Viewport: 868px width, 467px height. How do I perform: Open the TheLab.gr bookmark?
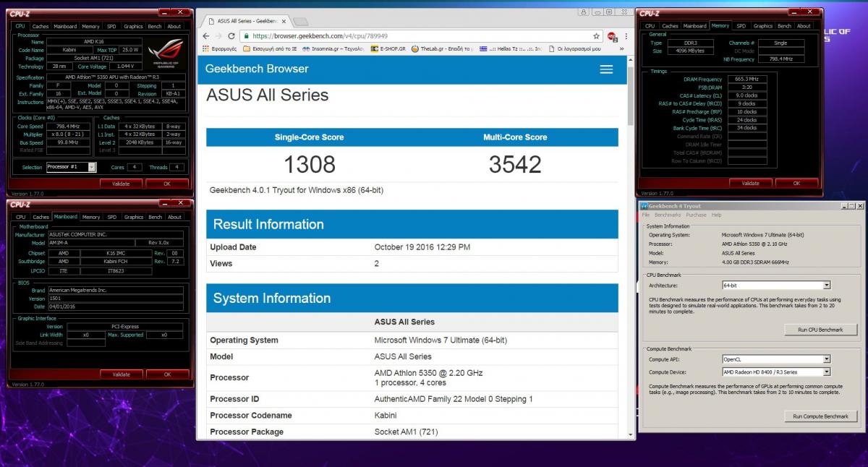point(442,48)
